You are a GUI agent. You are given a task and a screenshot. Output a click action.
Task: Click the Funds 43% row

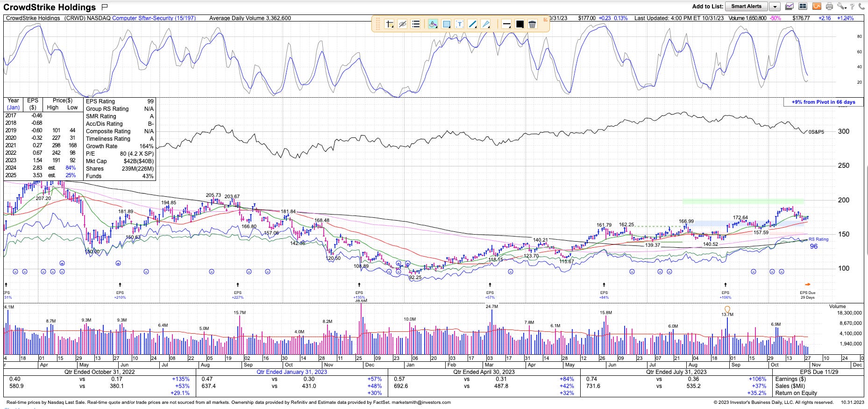point(120,176)
